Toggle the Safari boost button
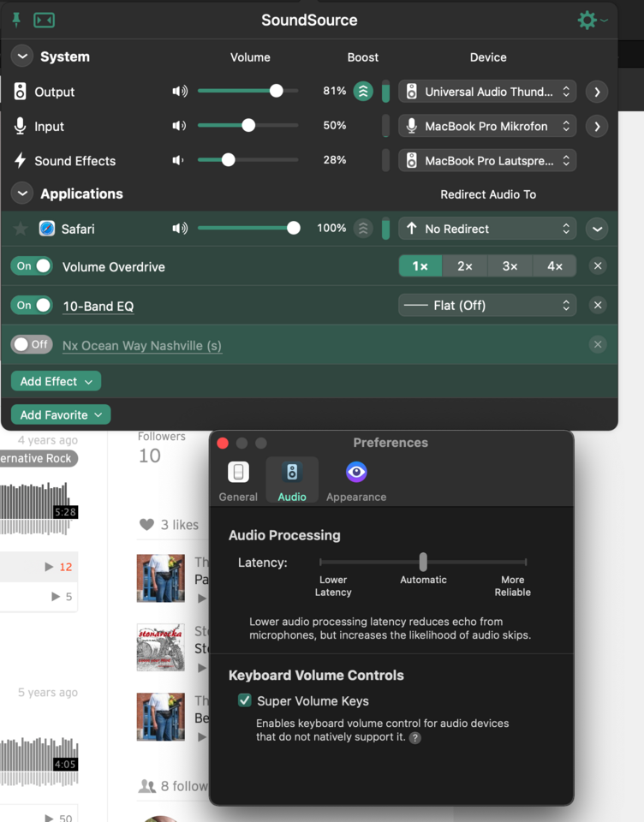The height and width of the screenshot is (822, 644). click(x=363, y=228)
